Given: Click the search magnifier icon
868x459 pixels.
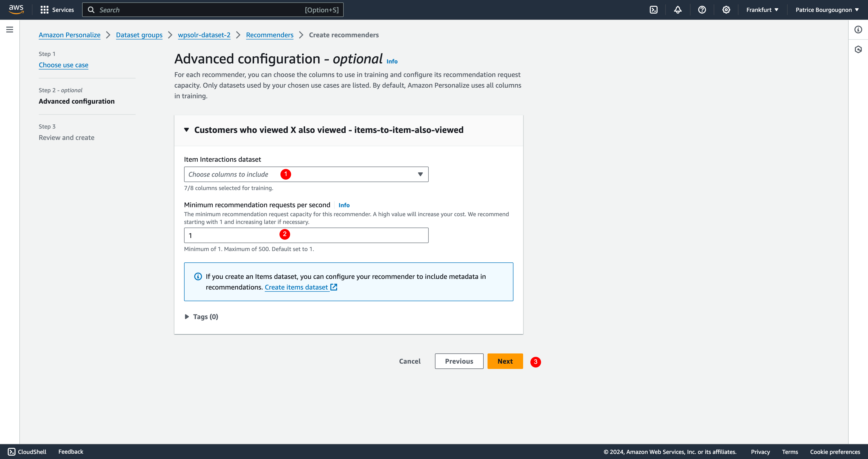Looking at the screenshot, I should (91, 10).
